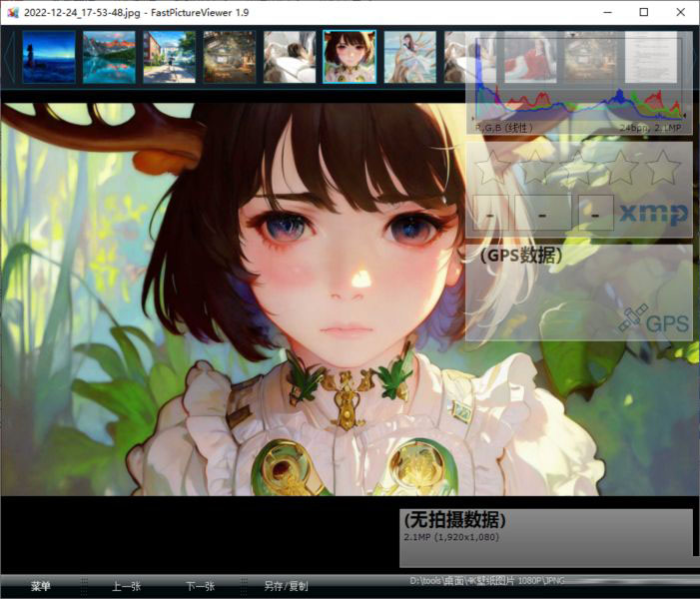700x599 pixels.
Task: Click the xmp metadata icon
Action: click(654, 214)
